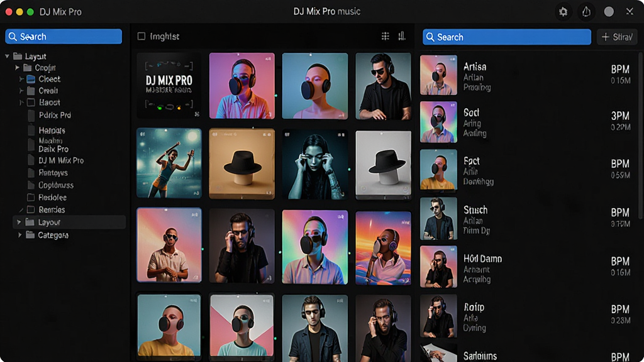Select the Daiix Pro tree item
Image resolution: width=644 pixels, height=362 pixels.
point(53,149)
